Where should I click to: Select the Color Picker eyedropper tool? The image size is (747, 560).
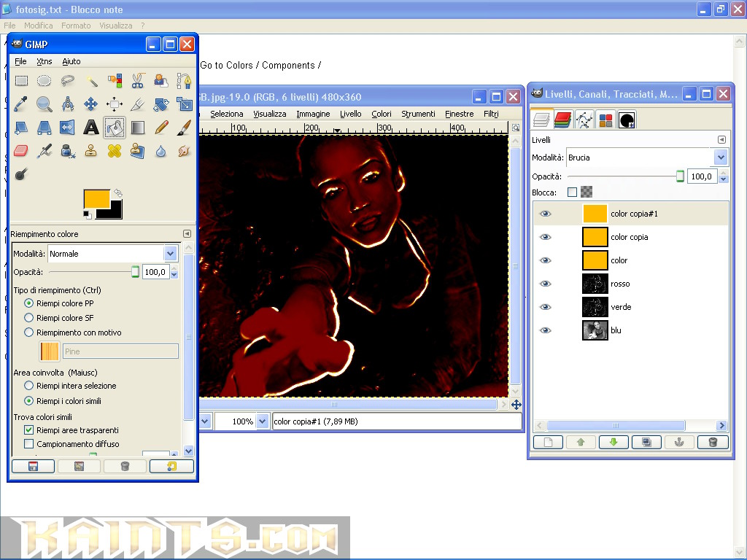(x=21, y=104)
